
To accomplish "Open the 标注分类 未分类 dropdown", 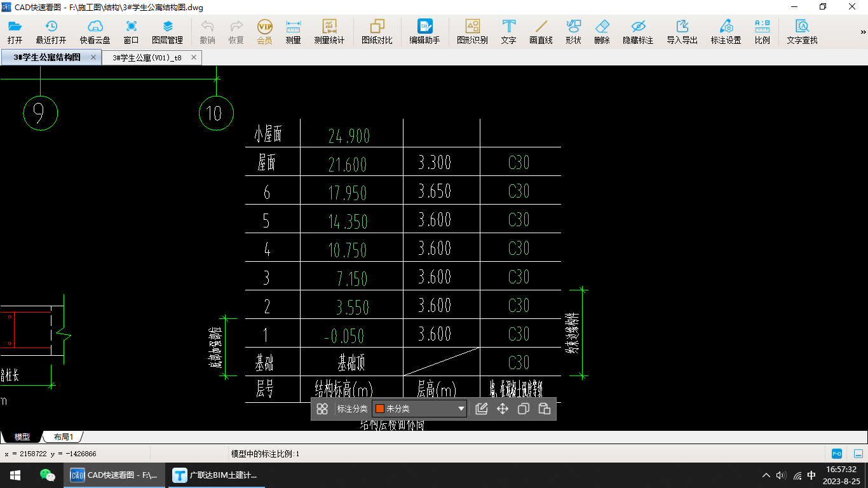I will pyautogui.click(x=419, y=409).
